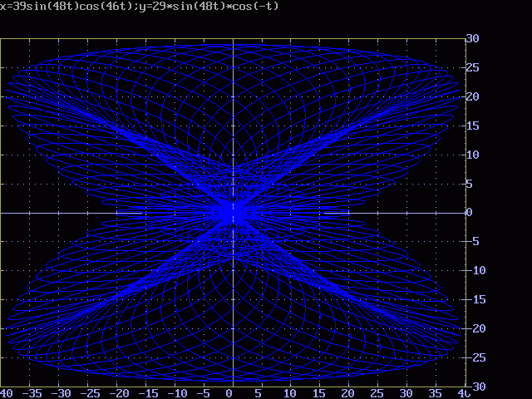Click the 0 label on the horizontal axis

229,393
